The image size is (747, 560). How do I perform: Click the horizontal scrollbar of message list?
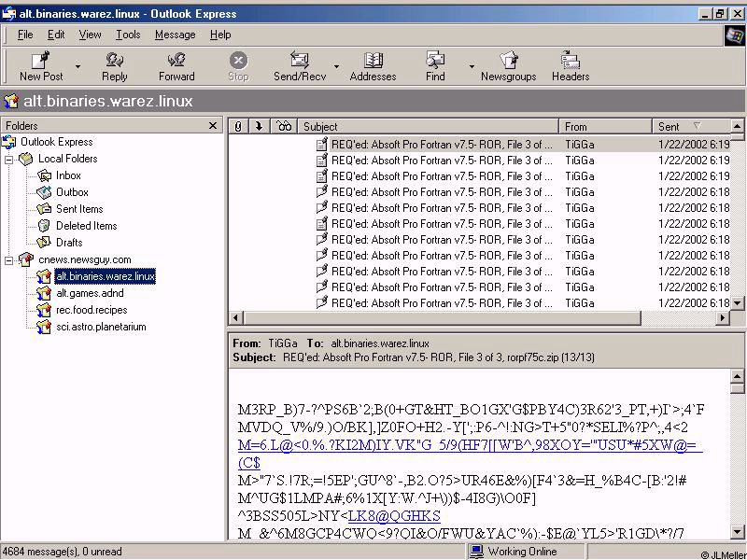[x=467, y=318]
